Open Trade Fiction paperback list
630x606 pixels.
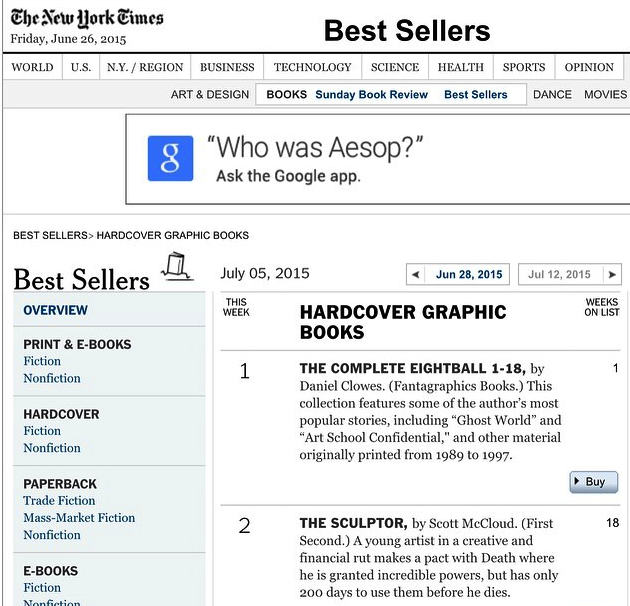[x=59, y=501]
